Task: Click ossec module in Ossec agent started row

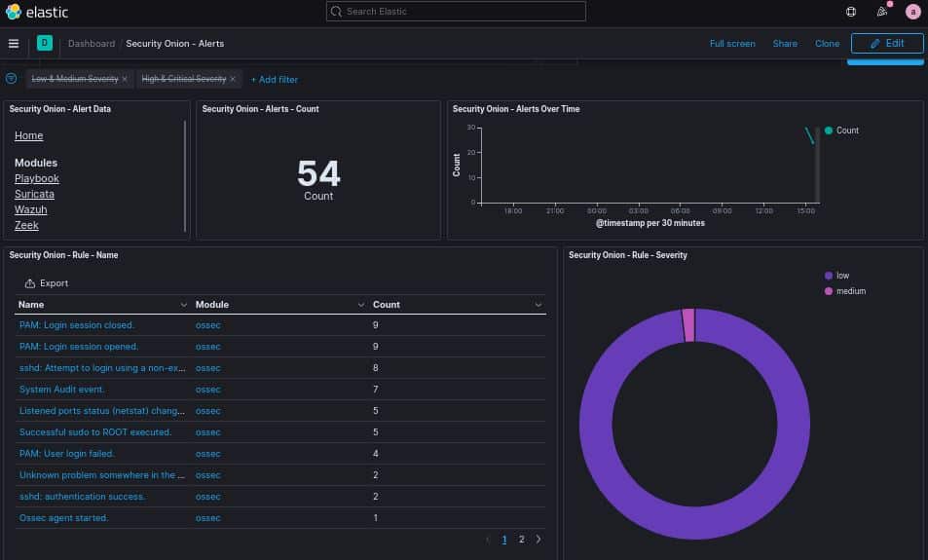Action: (x=207, y=517)
